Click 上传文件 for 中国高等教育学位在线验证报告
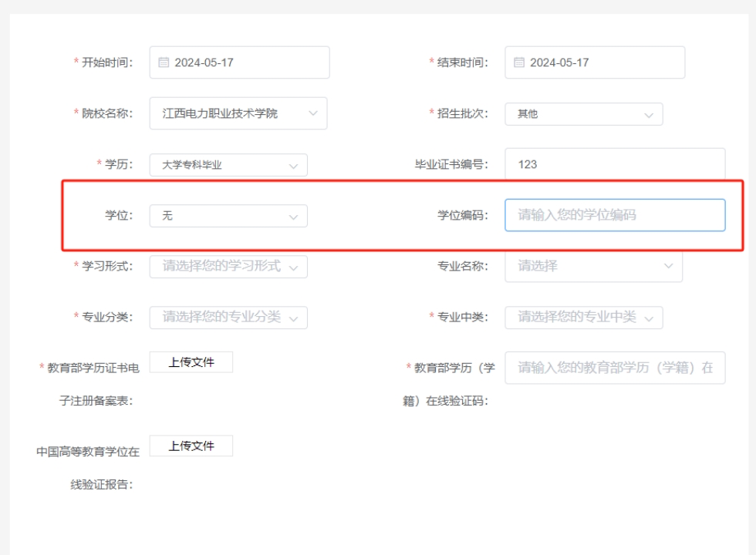The width and height of the screenshot is (756, 555). click(191, 446)
